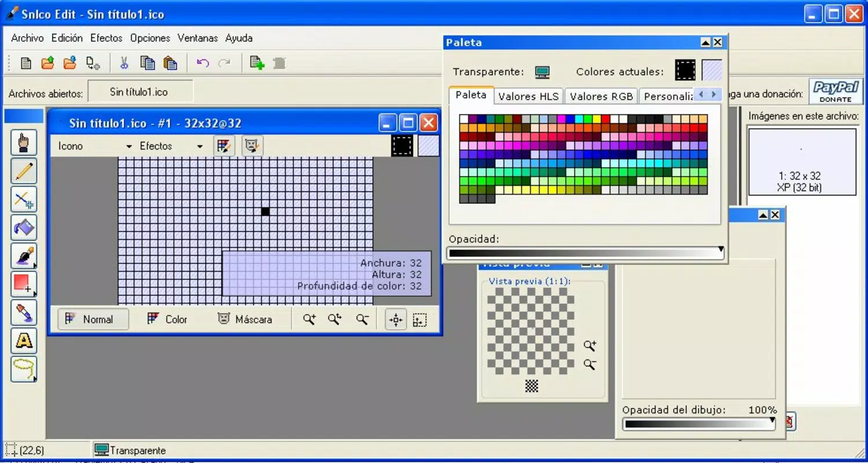Select the Eyedropper color picker tool
868x463 pixels.
click(24, 312)
